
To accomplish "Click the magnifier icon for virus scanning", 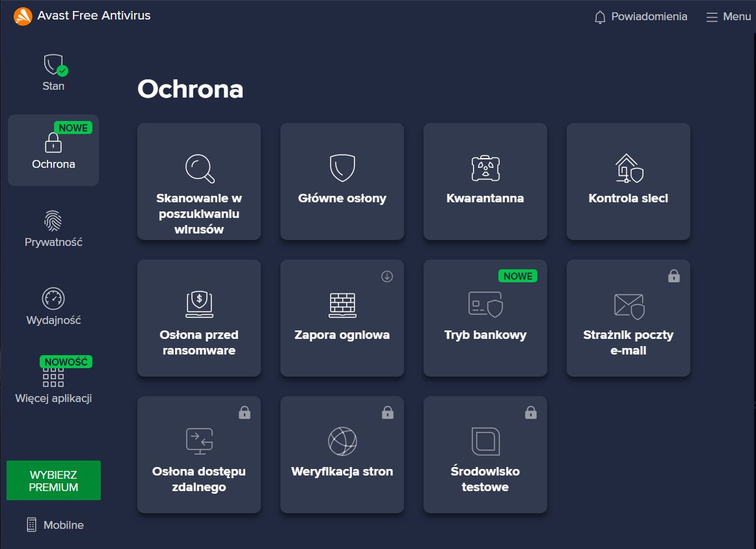I will (x=200, y=168).
